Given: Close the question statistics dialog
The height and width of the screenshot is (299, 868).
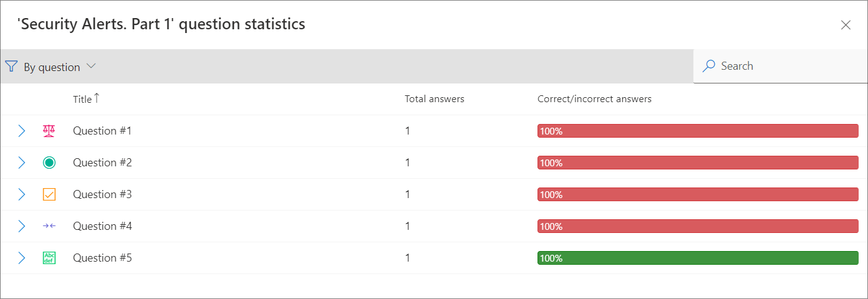Looking at the screenshot, I should tap(846, 25).
